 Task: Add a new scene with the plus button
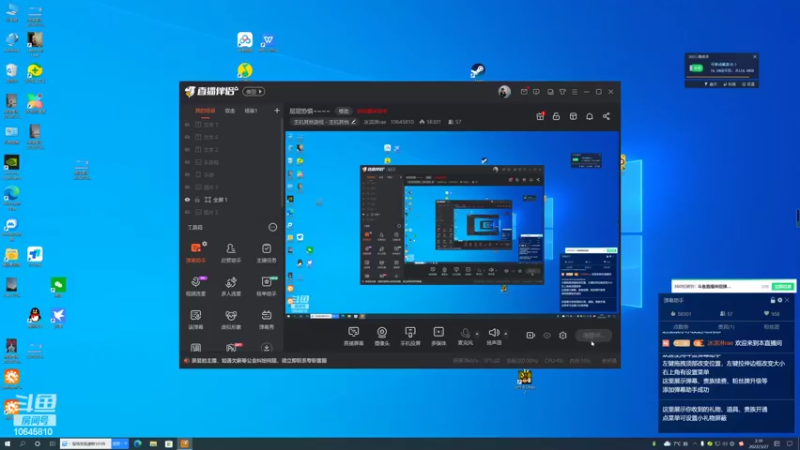(x=277, y=110)
